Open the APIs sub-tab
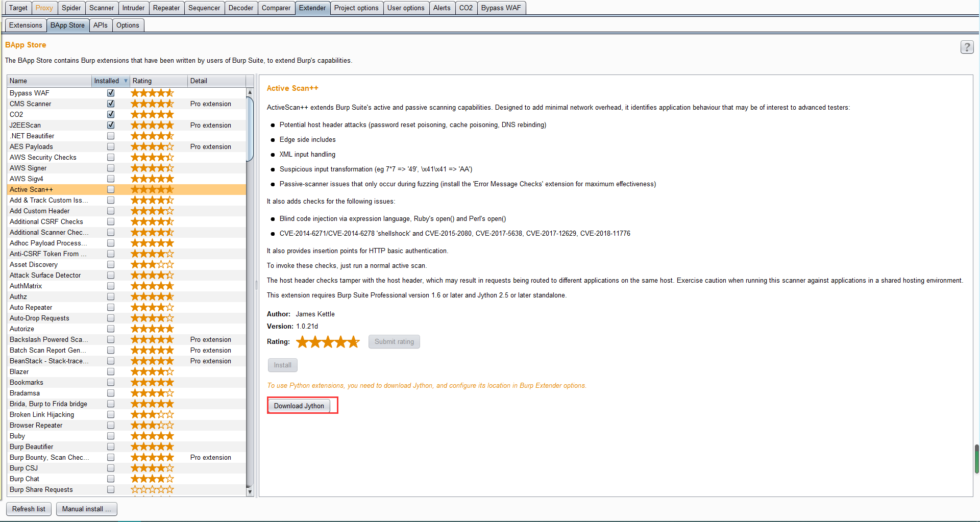 [101, 25]
